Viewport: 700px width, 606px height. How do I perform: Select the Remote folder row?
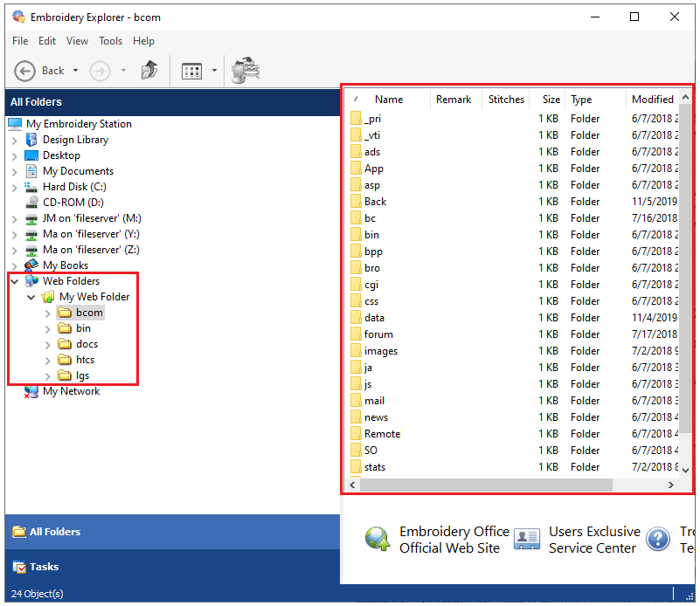point(513,434)
